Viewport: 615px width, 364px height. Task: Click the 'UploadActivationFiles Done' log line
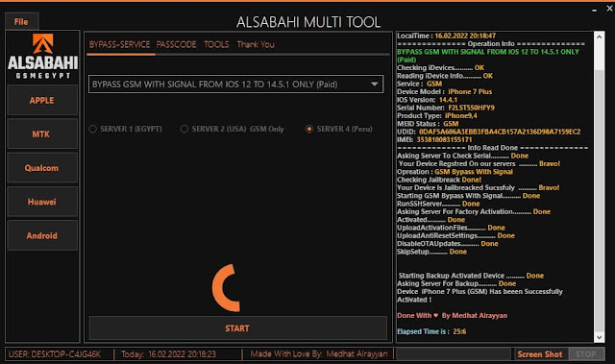tap(451, 228)
